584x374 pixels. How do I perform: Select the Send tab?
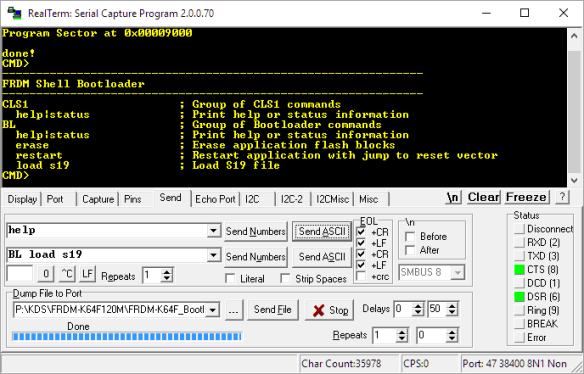coord(170,198)
